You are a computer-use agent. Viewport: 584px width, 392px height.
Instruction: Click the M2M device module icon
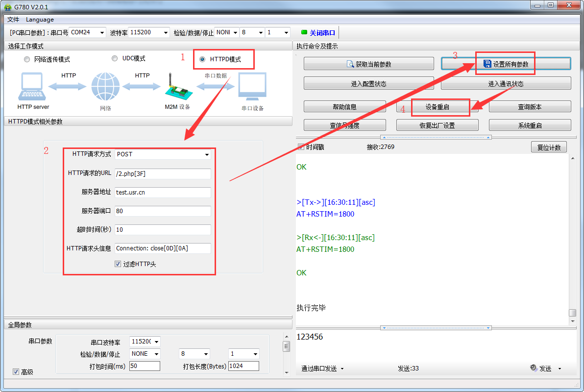(x=176, y=87)
